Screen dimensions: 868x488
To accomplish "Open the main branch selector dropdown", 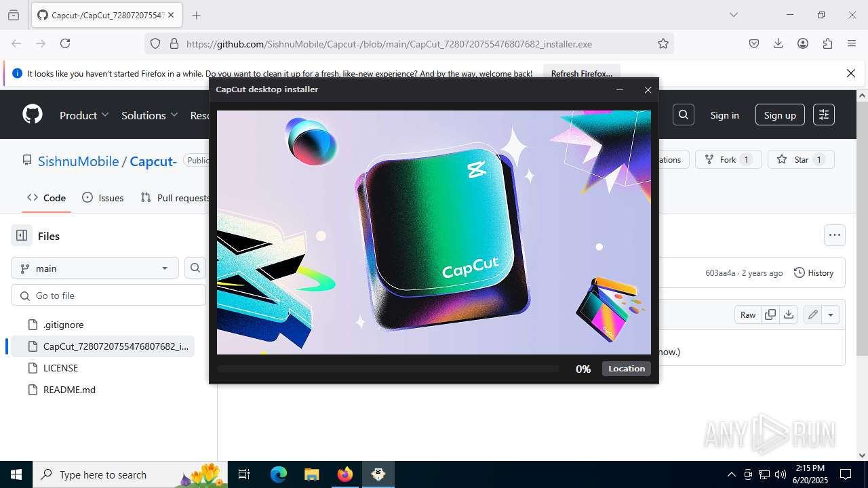I will pos(95,268).
